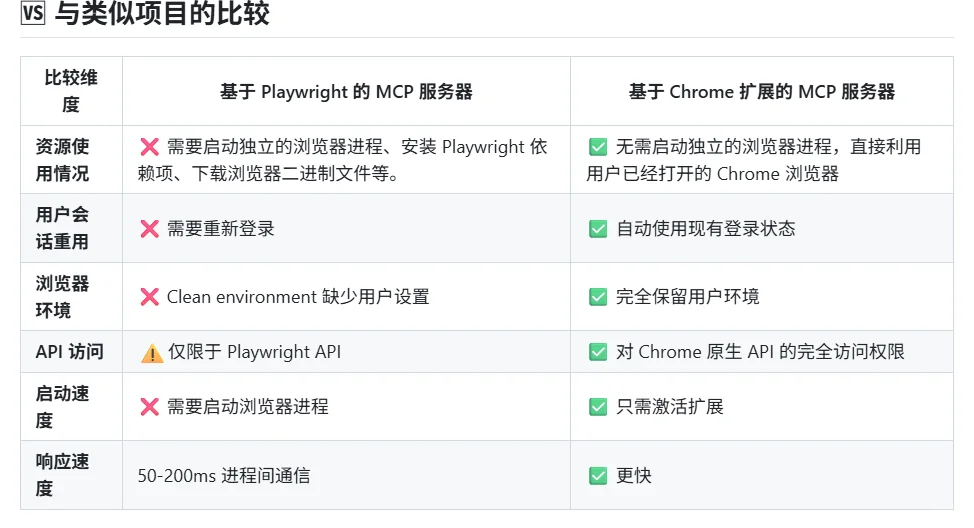The image size is (974, 528).
Task: Click the text 需要重新登录
Action: coord(221,229)
